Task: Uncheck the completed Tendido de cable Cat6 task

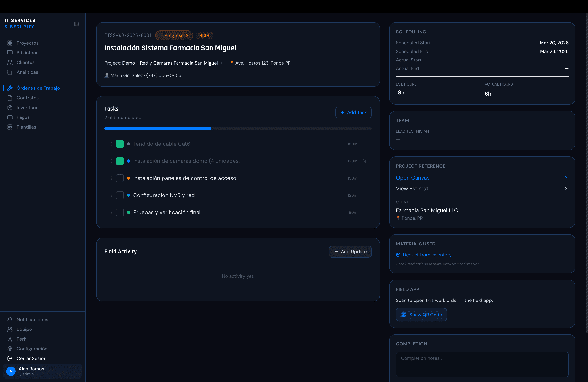Action: [x=120, y=144]
